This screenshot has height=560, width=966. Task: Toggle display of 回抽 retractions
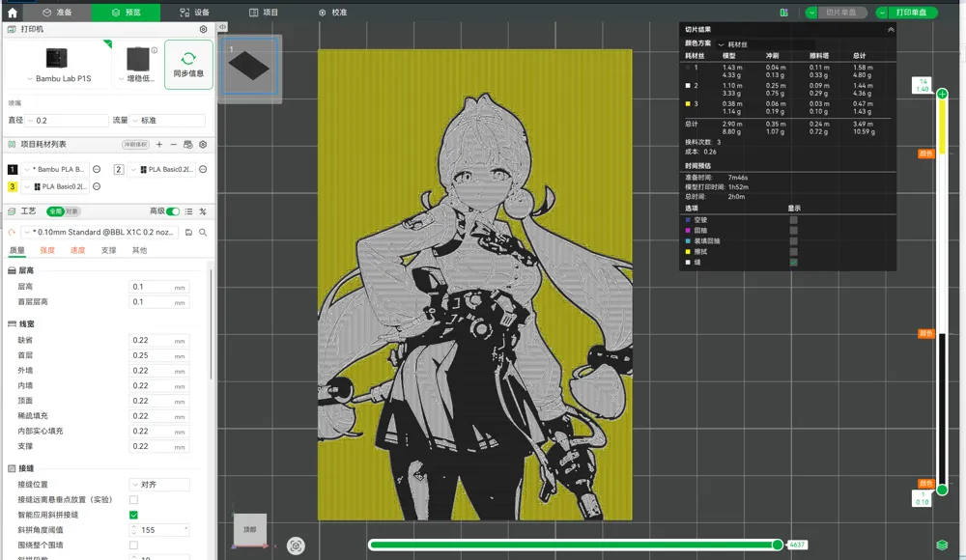click(793, 231)
